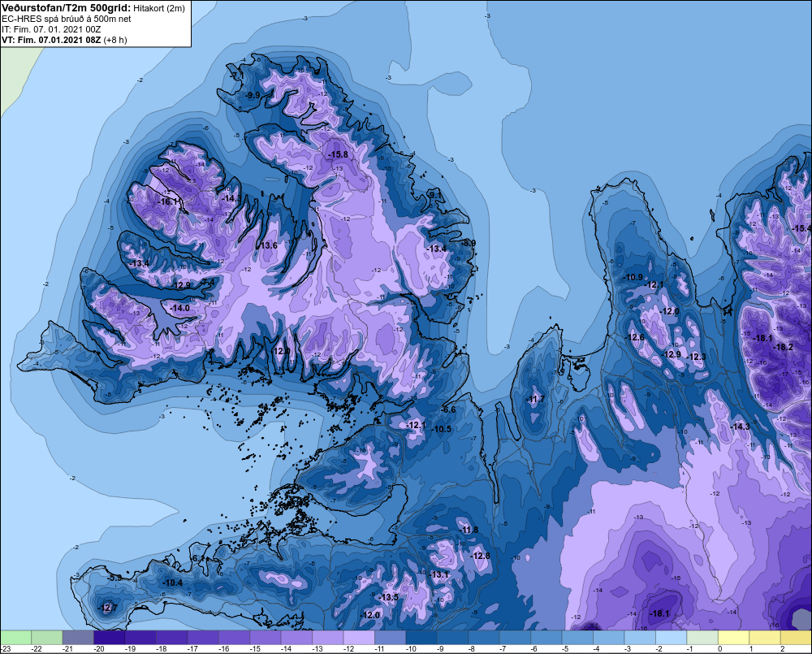Click the -5.9 temperature label

point(115,578)
